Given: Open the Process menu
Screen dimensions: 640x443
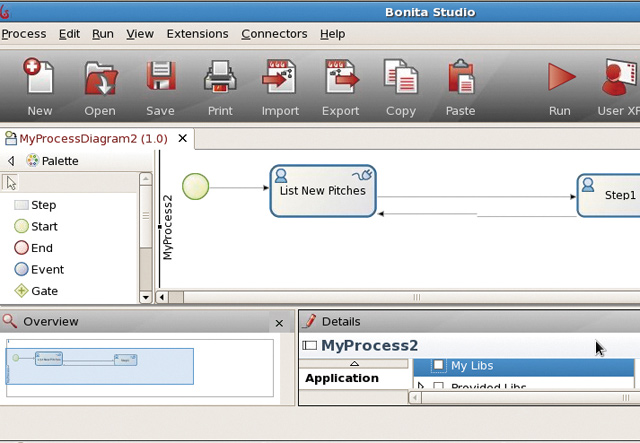Looking at the screenshot, I should 24,34.
